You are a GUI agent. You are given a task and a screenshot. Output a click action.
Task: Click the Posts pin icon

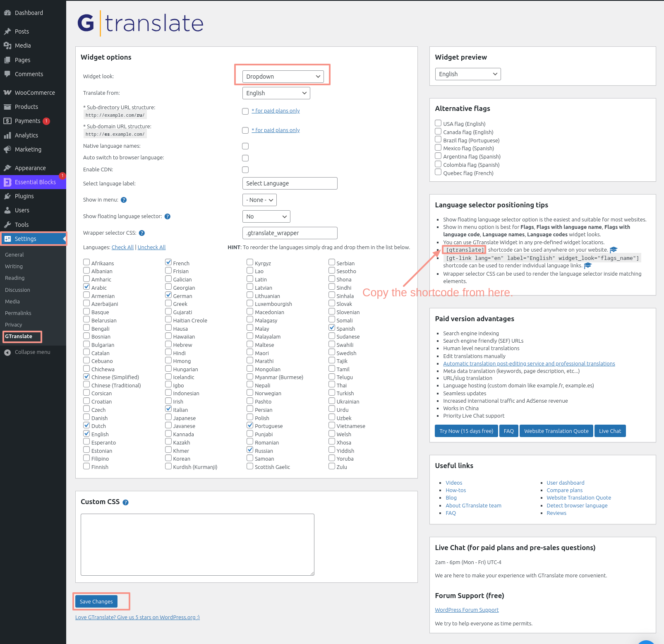7,31
